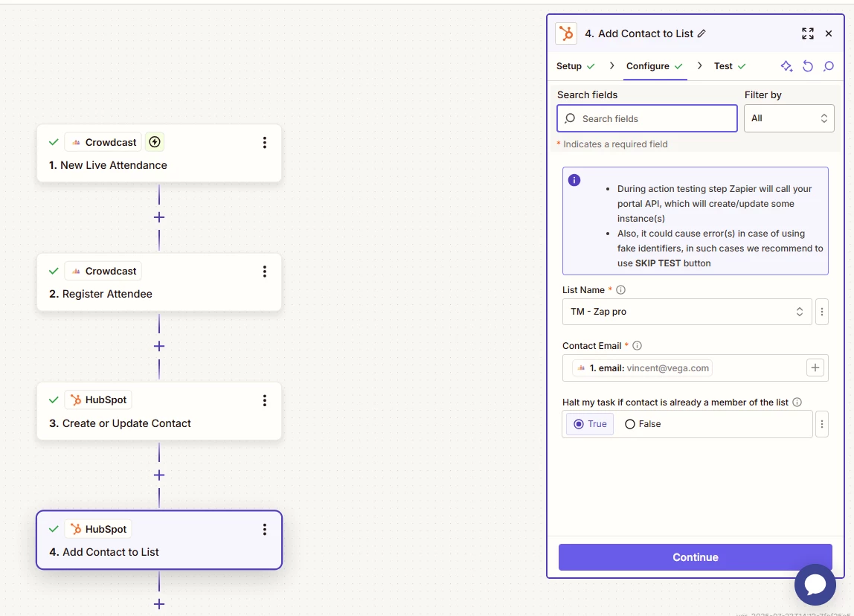Open the kebab menu on New Live Attendance step
The image size is (854, 616).
click(x=265, y=143)
